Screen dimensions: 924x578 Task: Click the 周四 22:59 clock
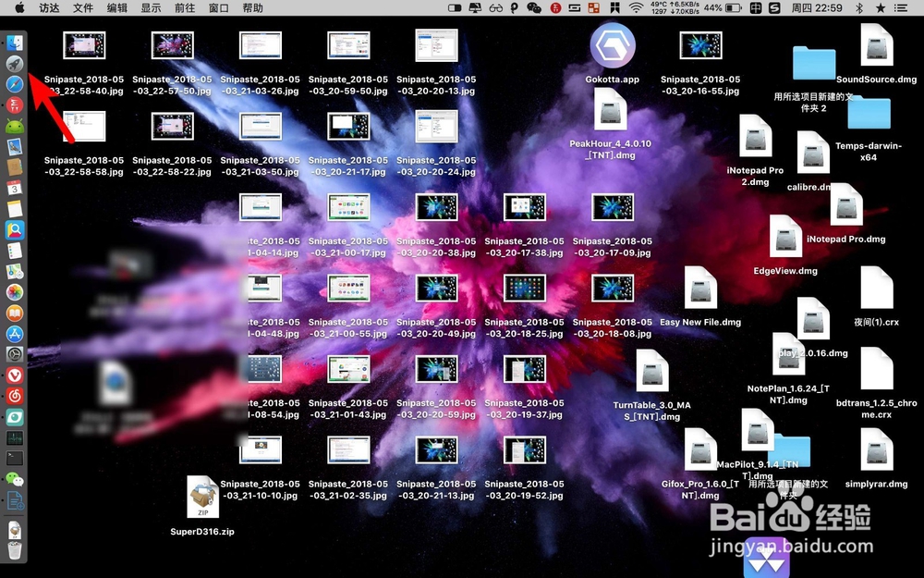817,7
